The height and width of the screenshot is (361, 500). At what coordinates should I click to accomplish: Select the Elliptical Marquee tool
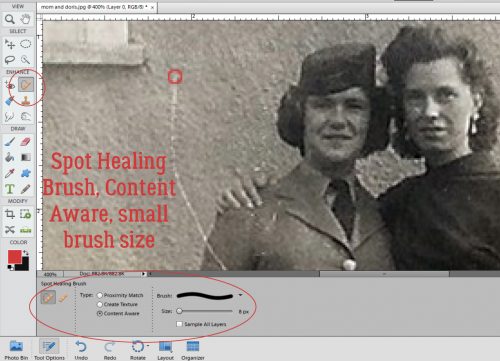(26, 44)
